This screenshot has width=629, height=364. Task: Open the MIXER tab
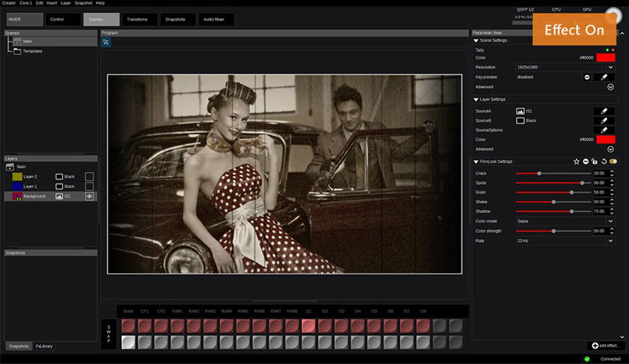pos(24,20)
